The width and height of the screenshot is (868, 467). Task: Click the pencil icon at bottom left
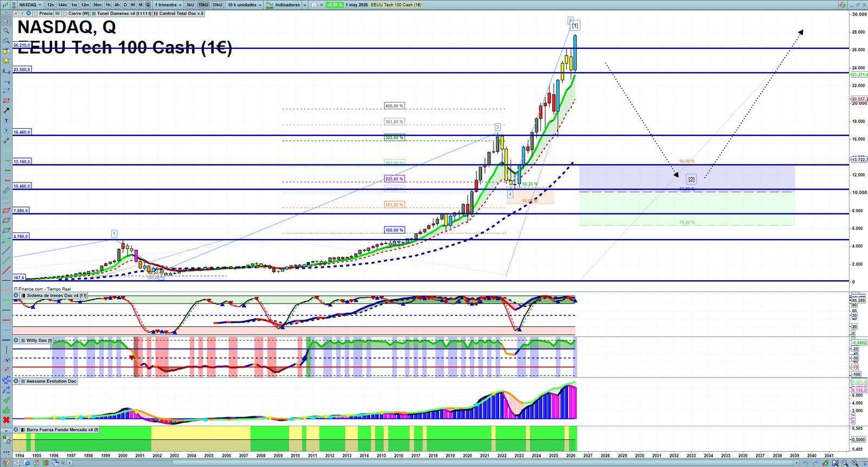click(x=7, y=463)
